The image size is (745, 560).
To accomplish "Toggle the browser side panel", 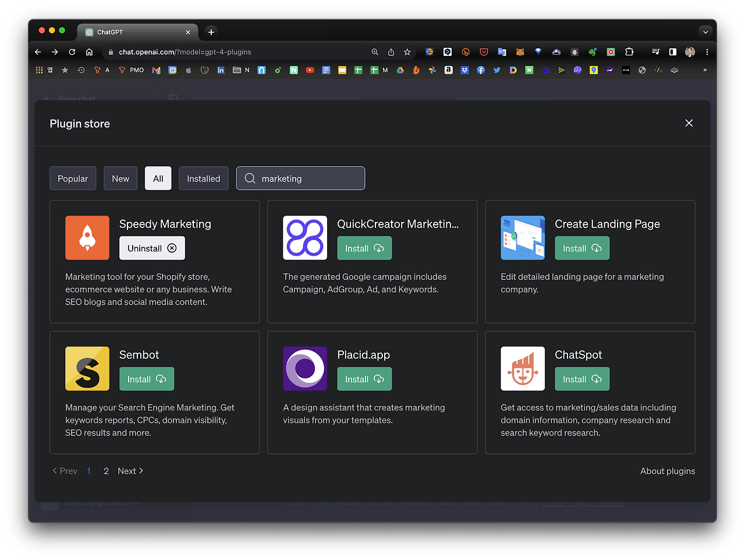I will [x=673, y=52].
